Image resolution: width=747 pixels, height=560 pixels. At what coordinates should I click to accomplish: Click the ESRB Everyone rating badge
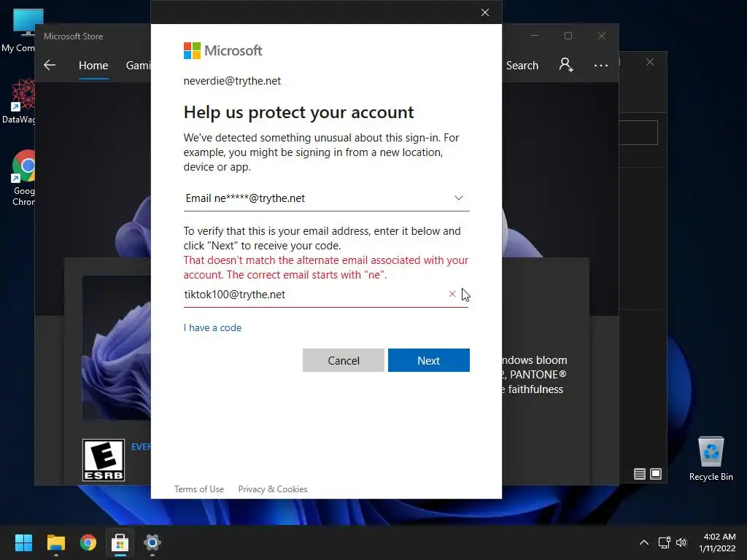click(x=104, y=460)
